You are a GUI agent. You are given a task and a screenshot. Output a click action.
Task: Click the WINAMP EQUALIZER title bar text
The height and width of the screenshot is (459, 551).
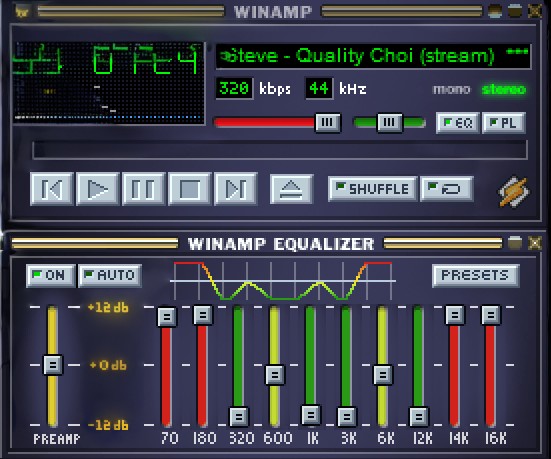(x=281, y=244)
